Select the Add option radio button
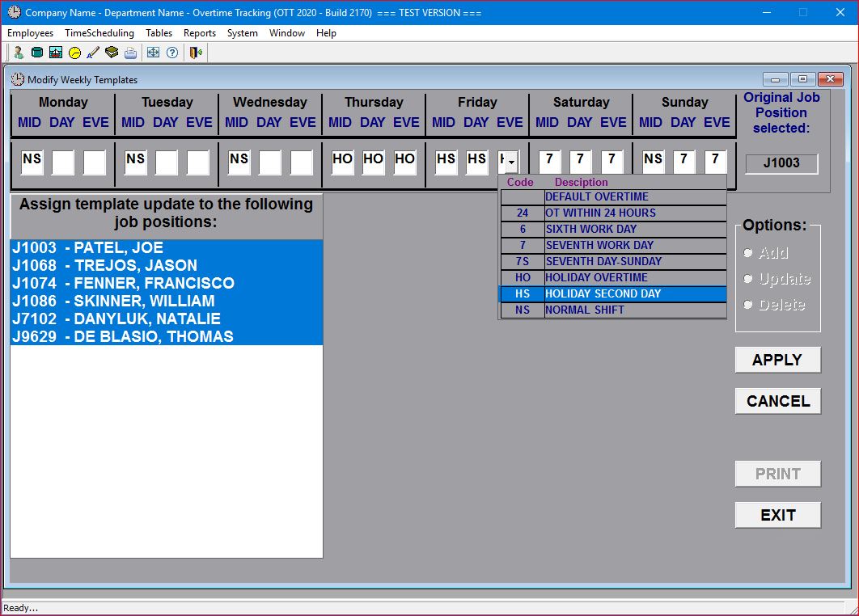 (x=748, y=252)
